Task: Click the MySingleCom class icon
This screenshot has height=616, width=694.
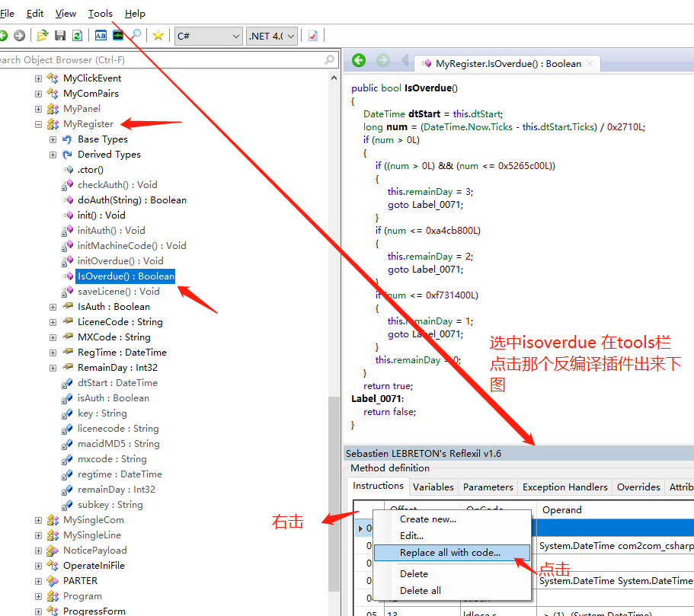Action: click(x=53, y=520)
